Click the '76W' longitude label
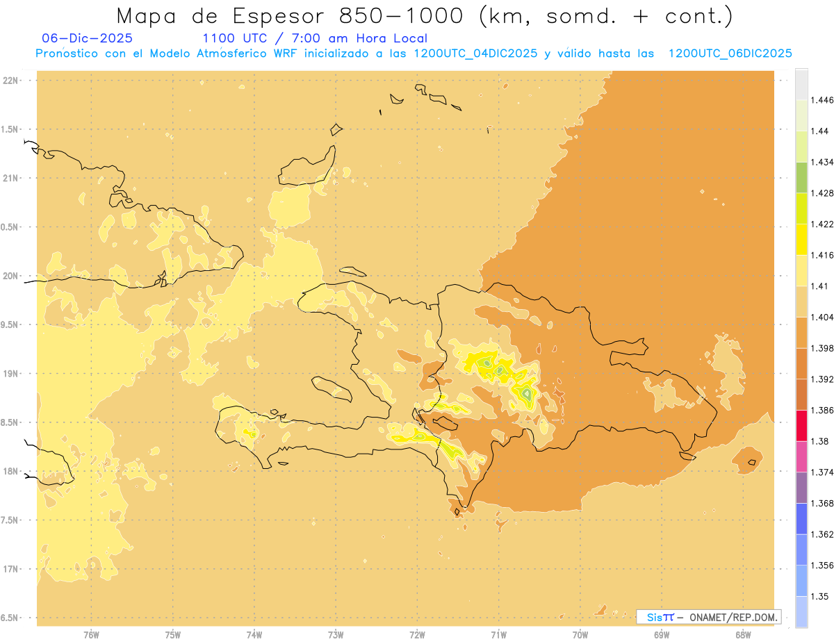 pyautogui.click(x=92, y=634)
